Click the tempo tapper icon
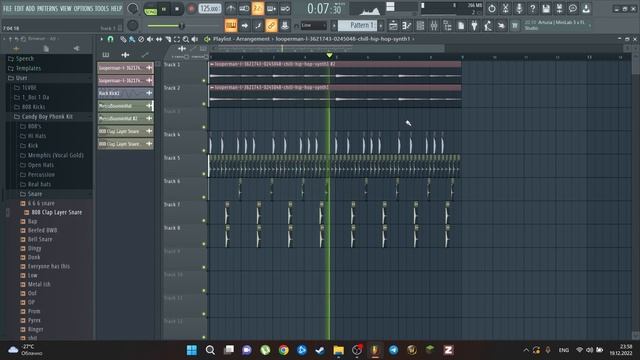The width and height of the screenshot is (640, 360). coord(488,26)
